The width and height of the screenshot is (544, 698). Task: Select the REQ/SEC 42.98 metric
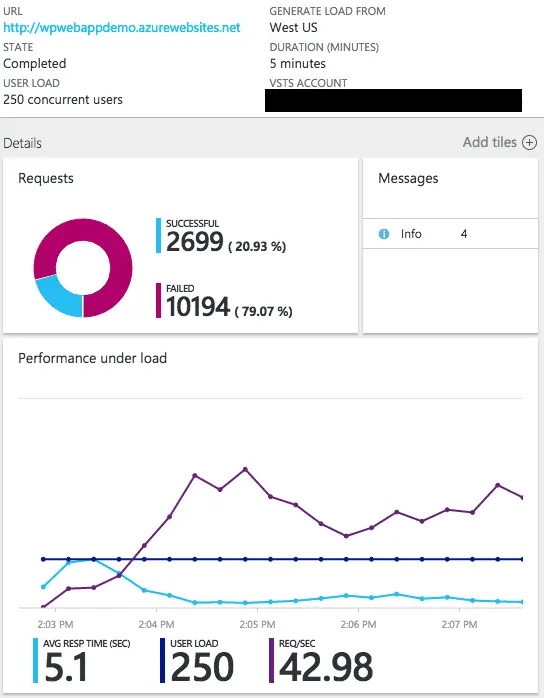(321, 661)
